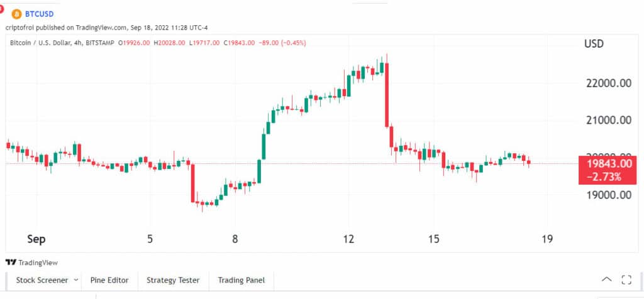Open the Stock Screener dropdown arrow
Screen dimensions: 644x299
tap(76, 280)
